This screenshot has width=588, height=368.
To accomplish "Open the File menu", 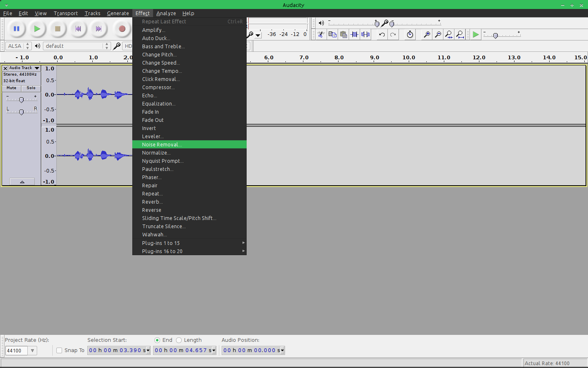I will click(8, 13).
